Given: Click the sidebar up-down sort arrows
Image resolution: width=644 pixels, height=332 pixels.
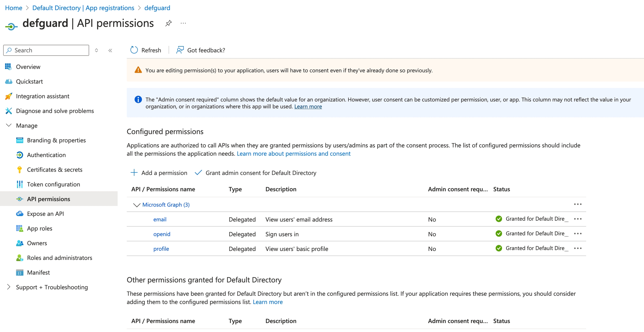Looking at the screenshot, I should [96, 50].
